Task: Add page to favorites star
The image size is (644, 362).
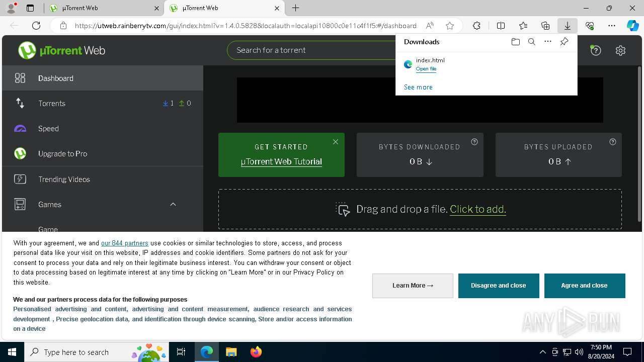Action: (x=450, y=26)
